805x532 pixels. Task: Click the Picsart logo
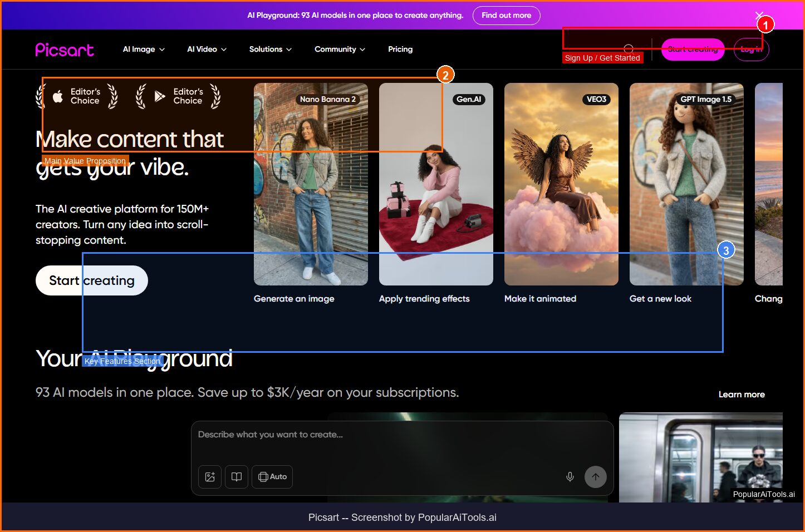coord(64,50)
